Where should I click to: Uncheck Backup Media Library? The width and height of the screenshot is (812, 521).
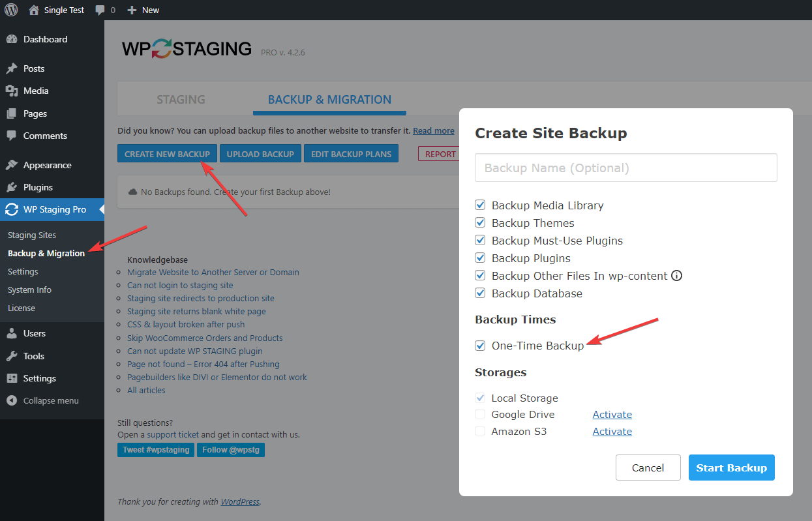click(480, 205)
